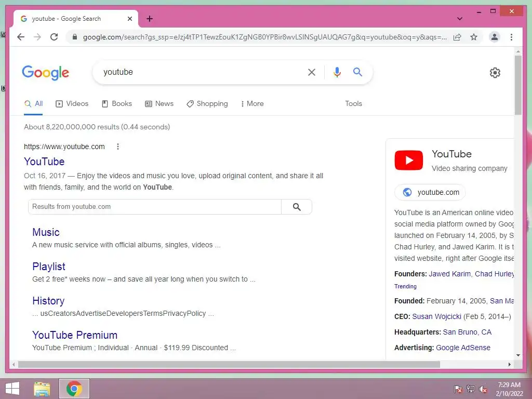
Task: Close the youtube Google Search tab
Action: pos(129,19)
